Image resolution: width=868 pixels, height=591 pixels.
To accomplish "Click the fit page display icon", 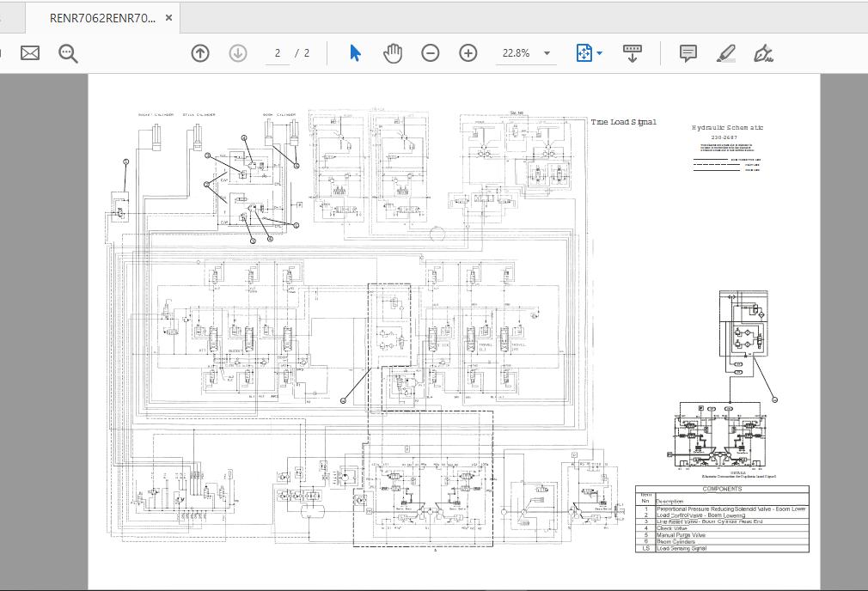I will click(584, 53).
